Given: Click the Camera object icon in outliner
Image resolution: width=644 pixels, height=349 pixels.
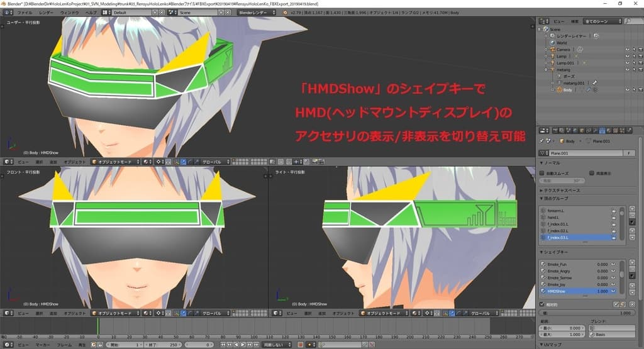Looking at the screenshot, I should click(x=553, y=50).
